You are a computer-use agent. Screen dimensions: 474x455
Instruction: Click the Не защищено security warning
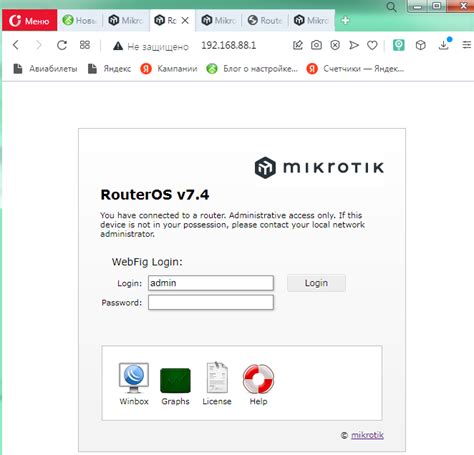click(x=151, y=46)
